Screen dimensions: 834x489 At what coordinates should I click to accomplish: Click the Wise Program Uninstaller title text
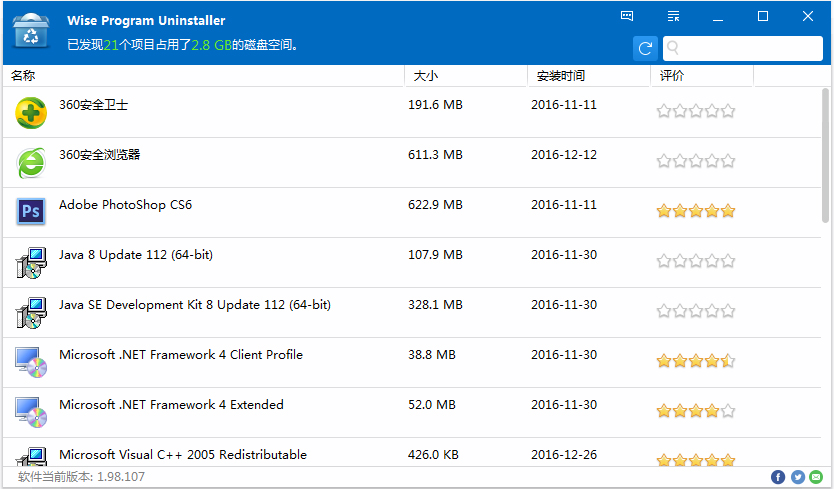(146, 21)
